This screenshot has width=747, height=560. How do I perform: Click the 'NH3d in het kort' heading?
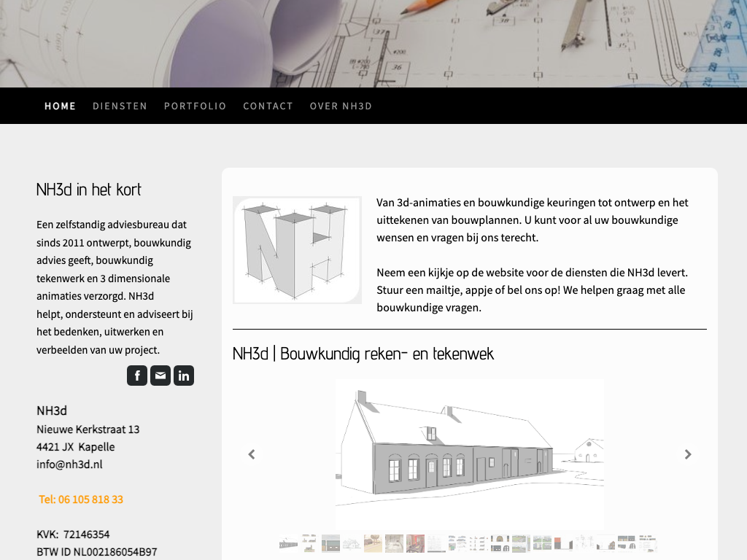(x=89, y=190)
